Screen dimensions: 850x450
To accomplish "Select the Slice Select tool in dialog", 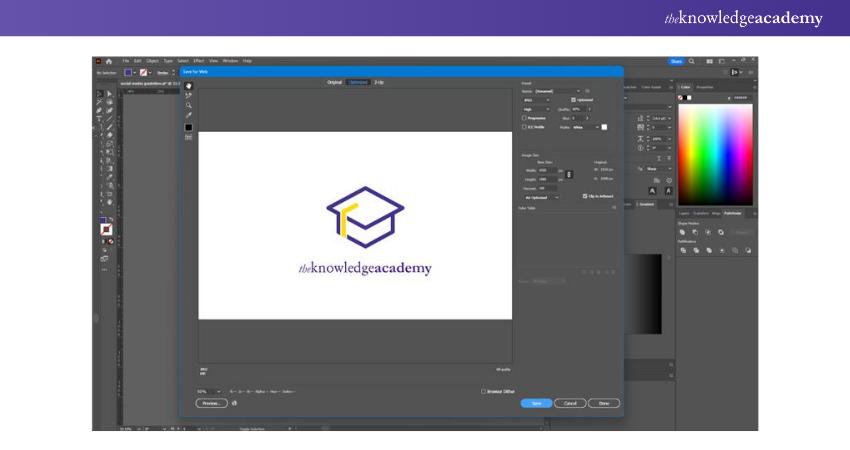I will click(x=188, y=95).
